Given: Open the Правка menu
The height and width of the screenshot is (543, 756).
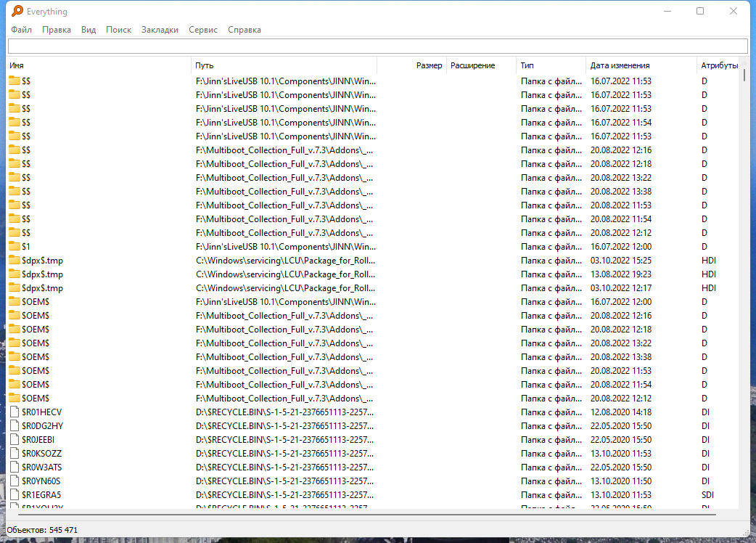Looking at the screenshot, I should click(57, 30).
